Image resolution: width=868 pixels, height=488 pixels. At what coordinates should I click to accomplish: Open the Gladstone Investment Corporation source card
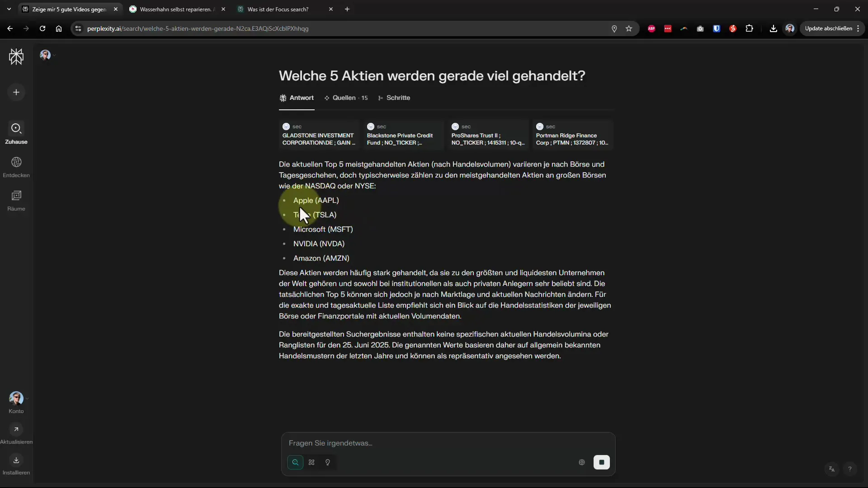[x=319, y=135]
